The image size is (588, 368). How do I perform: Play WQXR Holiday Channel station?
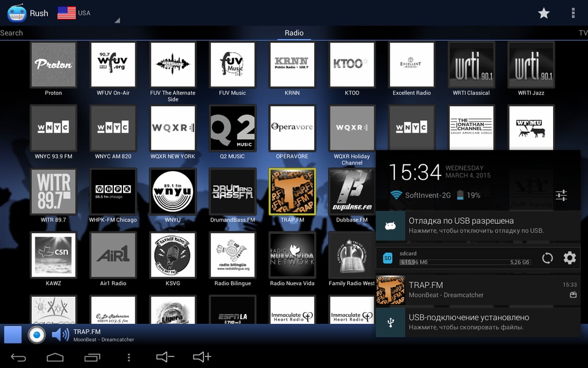(x=352, y=128)
